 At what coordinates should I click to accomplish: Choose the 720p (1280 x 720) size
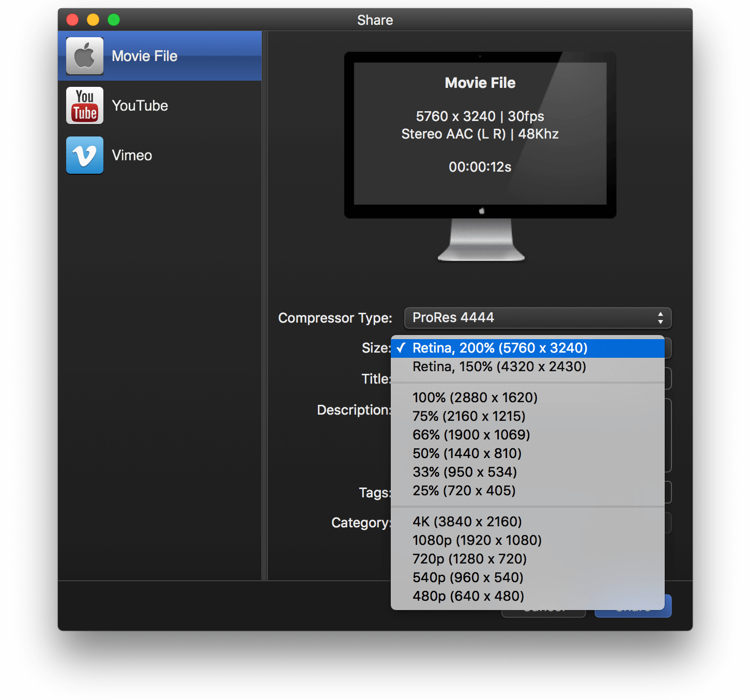[527, 559]
